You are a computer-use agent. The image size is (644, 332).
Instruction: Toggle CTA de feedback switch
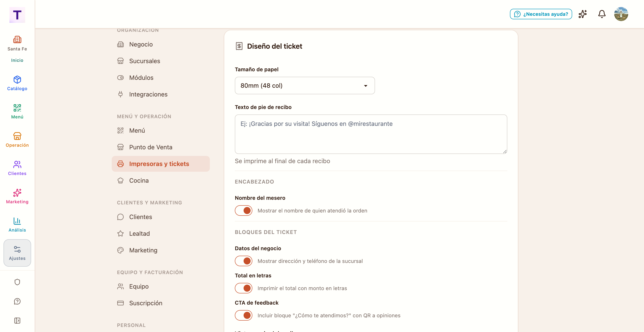coord(244,315)
